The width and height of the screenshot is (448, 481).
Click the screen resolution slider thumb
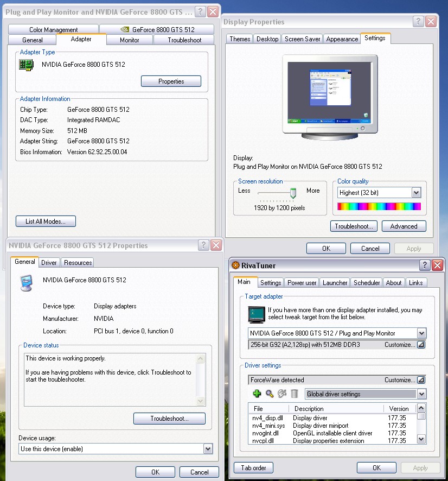pos(293,193)
